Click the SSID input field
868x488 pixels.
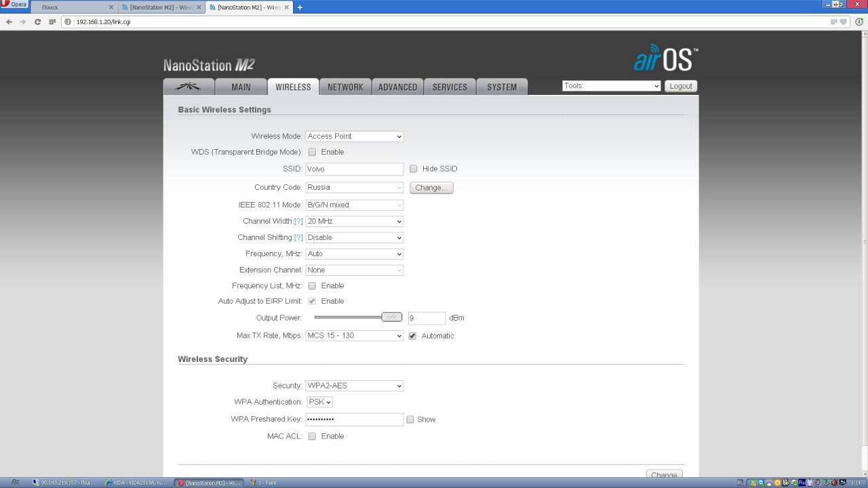click(x=355, y=169)
